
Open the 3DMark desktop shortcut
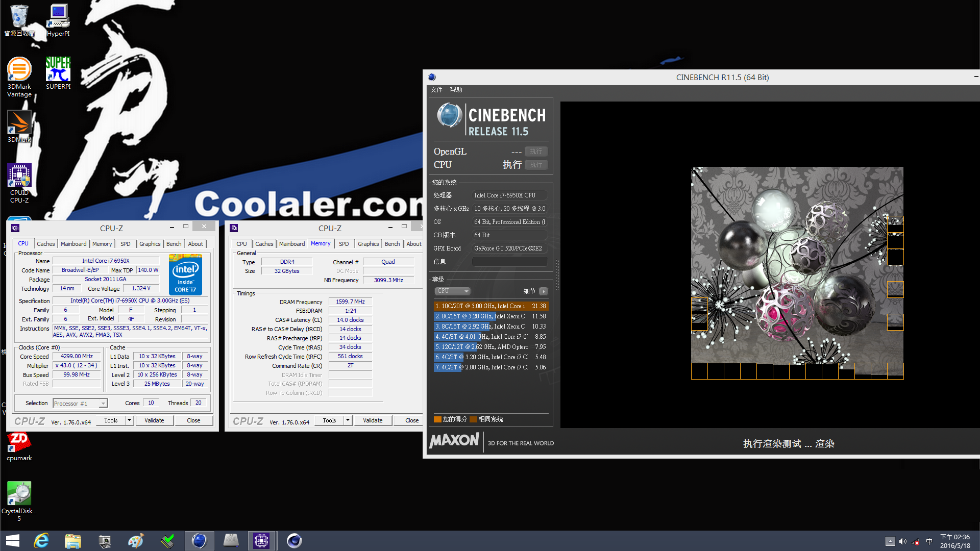(19, 127)
